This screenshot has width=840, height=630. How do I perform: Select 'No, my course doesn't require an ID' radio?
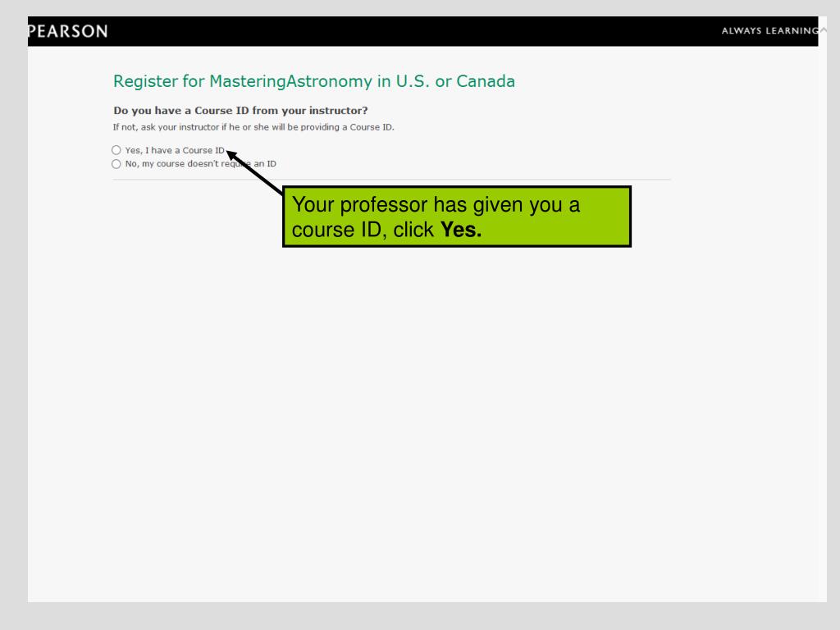click(x=116, y=164)
